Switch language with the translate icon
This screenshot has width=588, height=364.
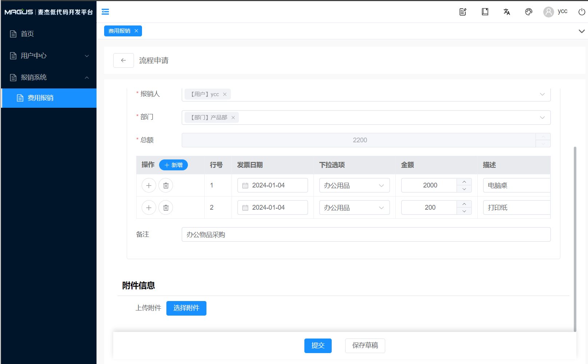[506, 12]
